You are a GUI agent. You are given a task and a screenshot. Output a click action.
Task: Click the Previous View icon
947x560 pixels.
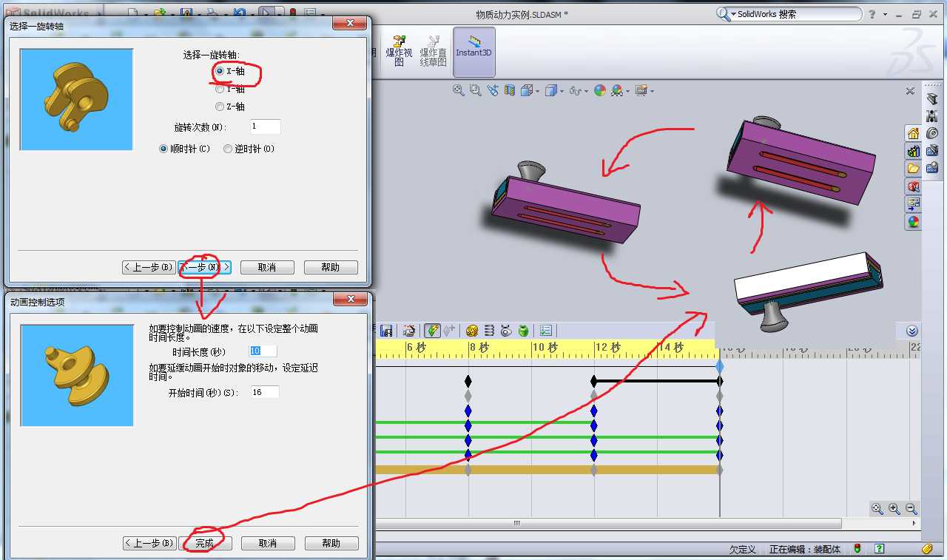(493, 90)
